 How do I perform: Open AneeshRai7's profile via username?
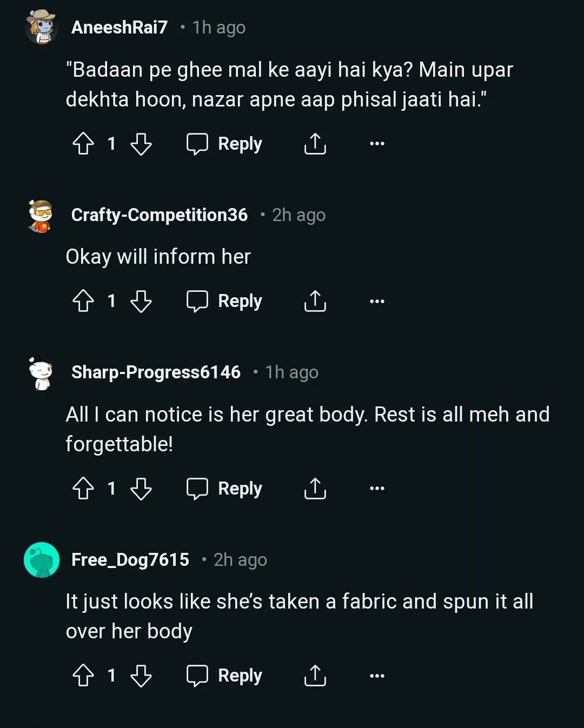(120, 27)
